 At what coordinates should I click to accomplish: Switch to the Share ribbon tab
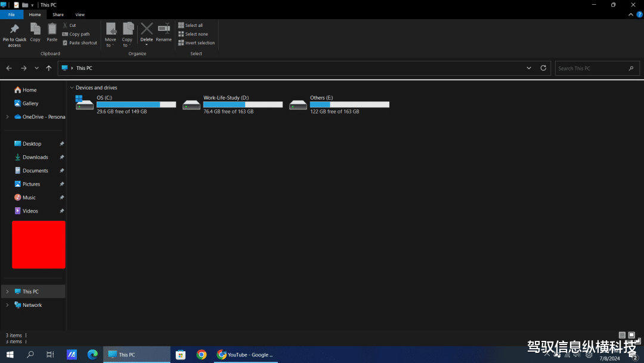pos(58,14)
